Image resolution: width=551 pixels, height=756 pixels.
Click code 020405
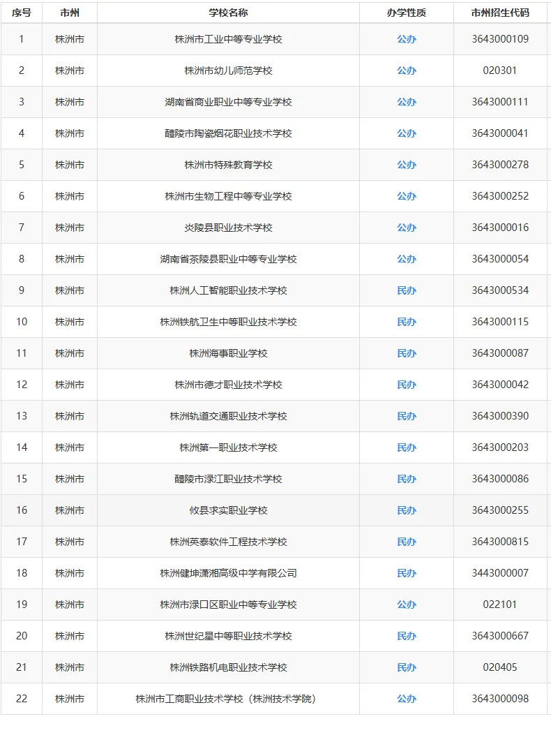[500, 667]
